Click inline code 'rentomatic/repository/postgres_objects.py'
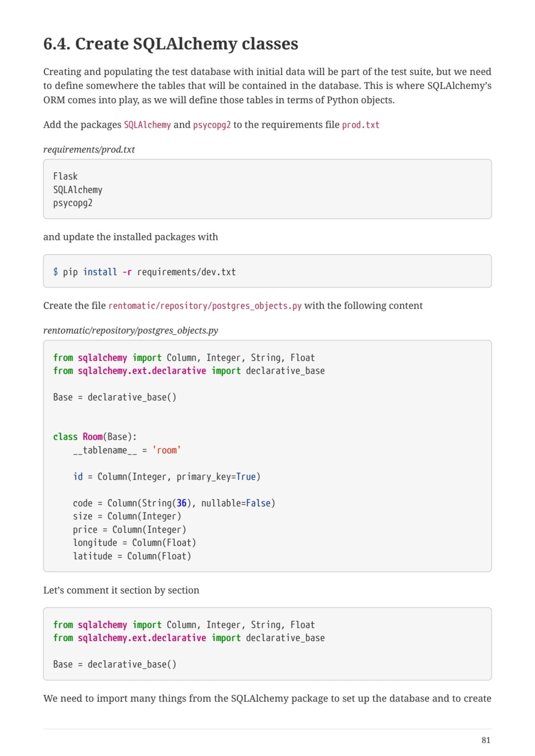Viewport: 535px width, 756px height. point(205,306)
